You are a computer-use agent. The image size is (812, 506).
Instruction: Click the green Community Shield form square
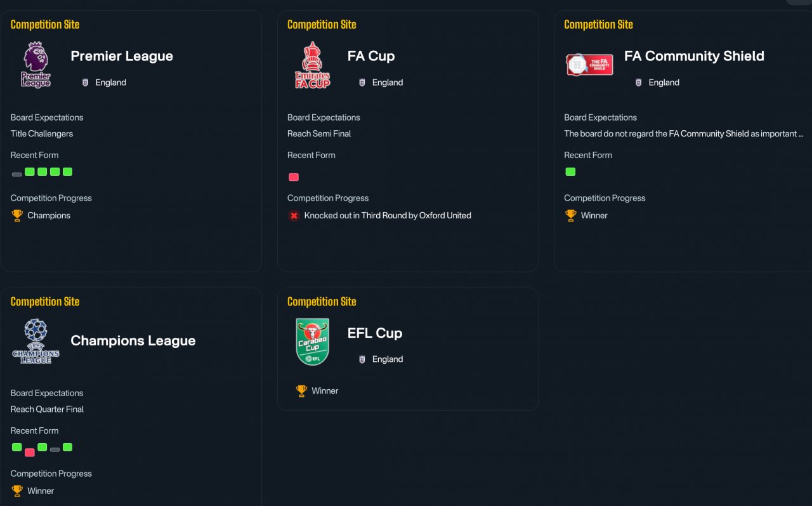pyautogui.click(x=570, y=171)
